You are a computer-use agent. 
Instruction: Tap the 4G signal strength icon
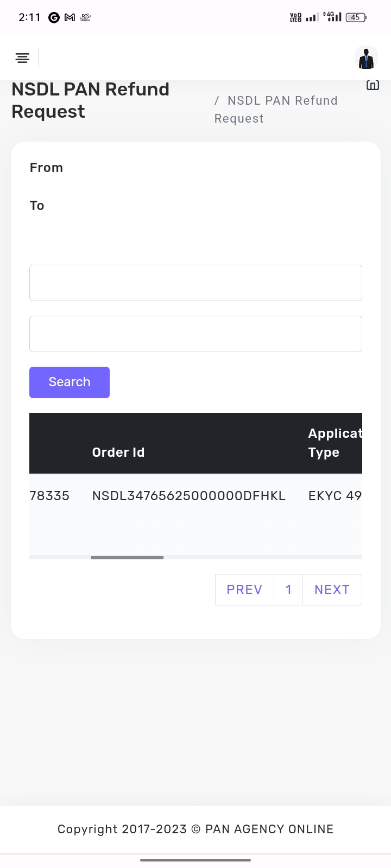(x=332, y=17)
